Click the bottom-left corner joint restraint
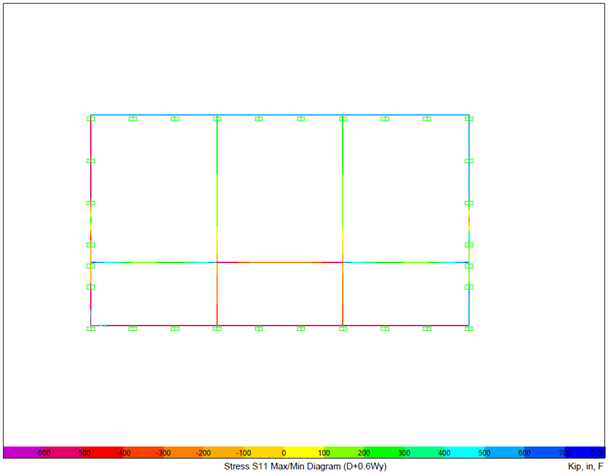The image size is (611, 476). [x=91, y=329]
